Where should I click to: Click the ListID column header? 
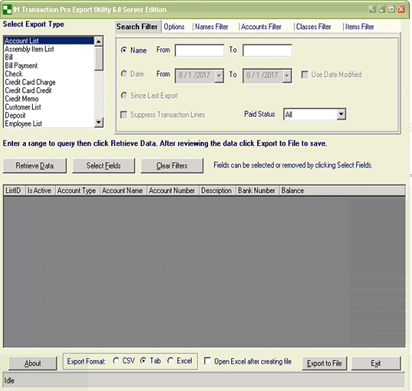pos(14,191)
